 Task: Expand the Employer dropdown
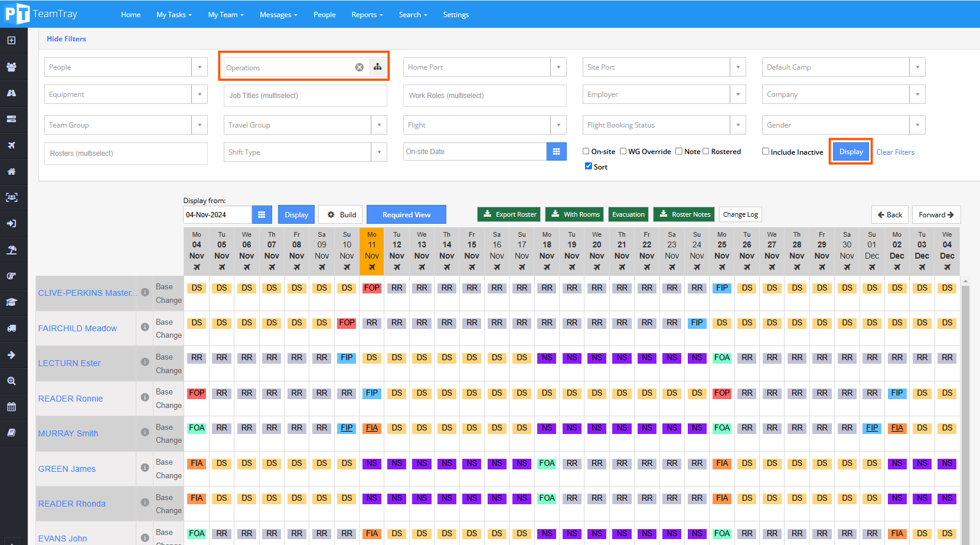pos(738,94)
